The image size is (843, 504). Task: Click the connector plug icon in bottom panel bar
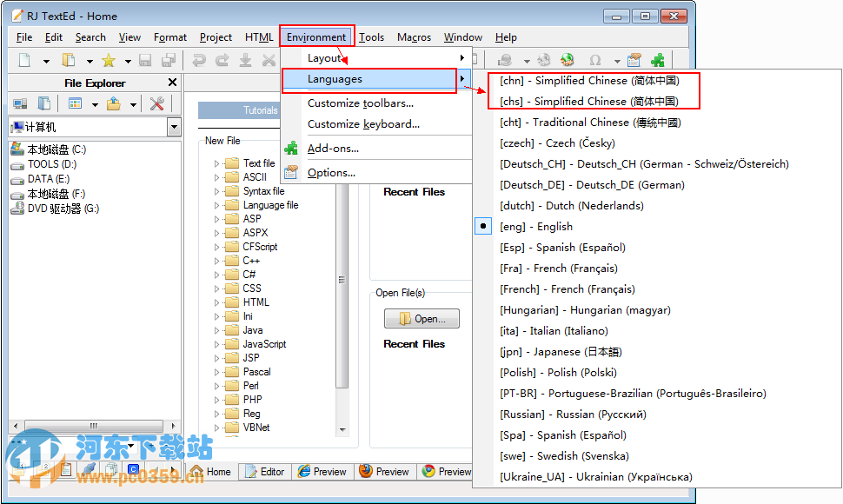[90, 469]
